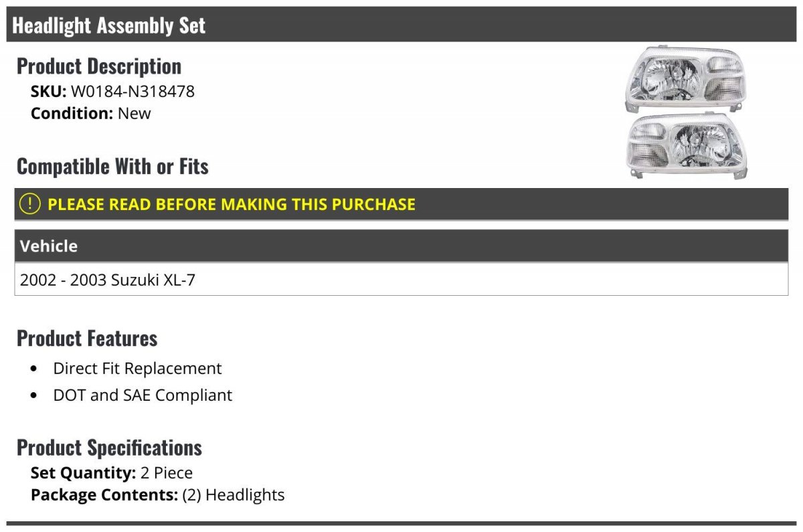Click the Product Description heading
Screen dimensions: 803x532
coord(99,66)
